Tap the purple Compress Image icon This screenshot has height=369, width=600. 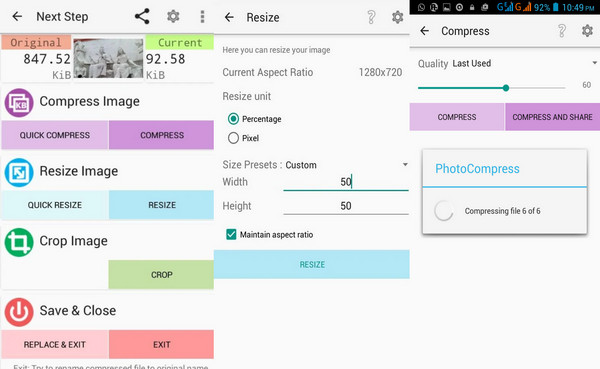[19, 103]
